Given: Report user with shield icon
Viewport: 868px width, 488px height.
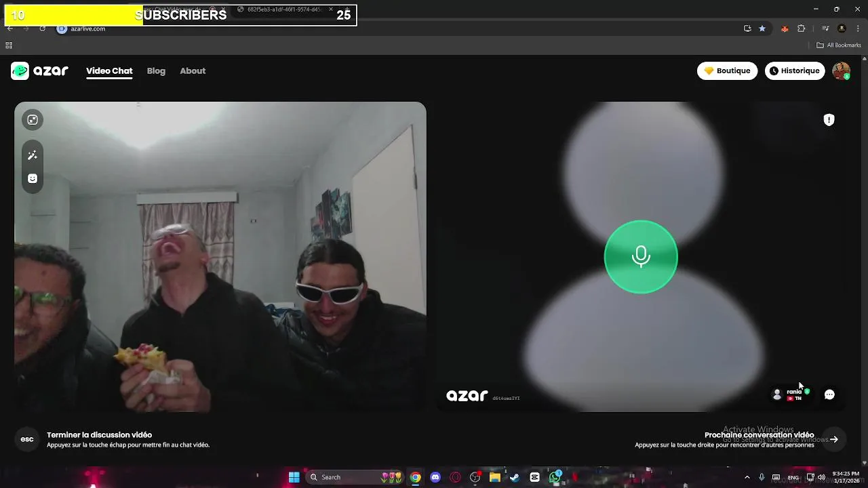Looking at the screenshot, I should point(829,120).
